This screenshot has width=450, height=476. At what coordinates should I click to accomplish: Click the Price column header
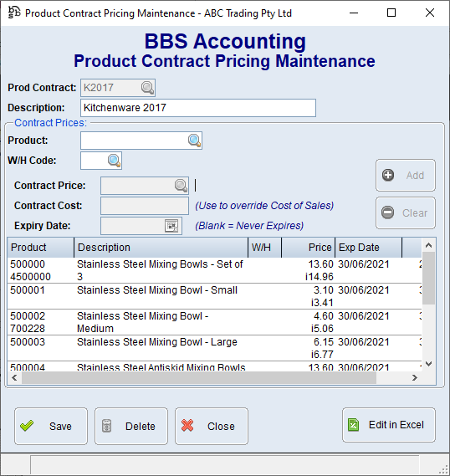click(x=309, y=248)
